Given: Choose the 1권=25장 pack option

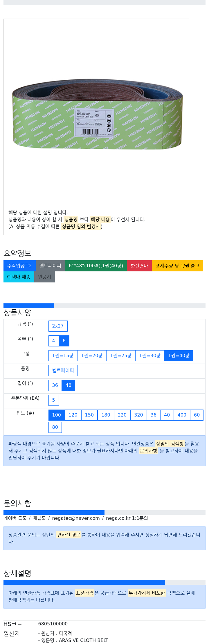Looking at the screenshot, I should [121, 356].
